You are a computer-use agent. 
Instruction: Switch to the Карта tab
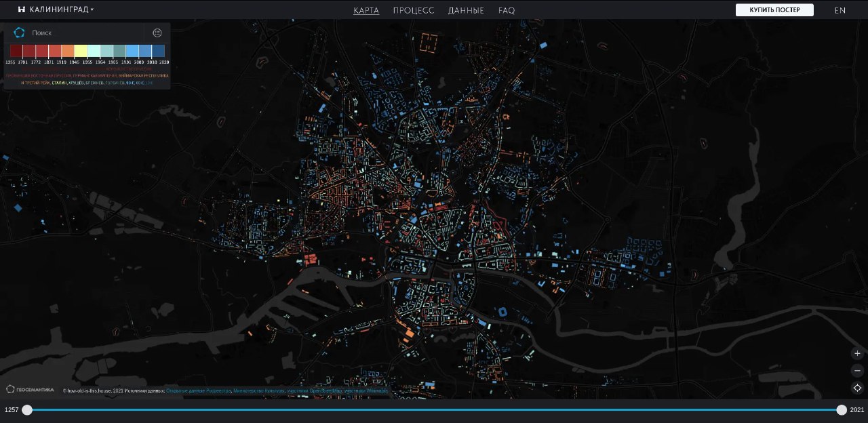(x=366, y=10)
